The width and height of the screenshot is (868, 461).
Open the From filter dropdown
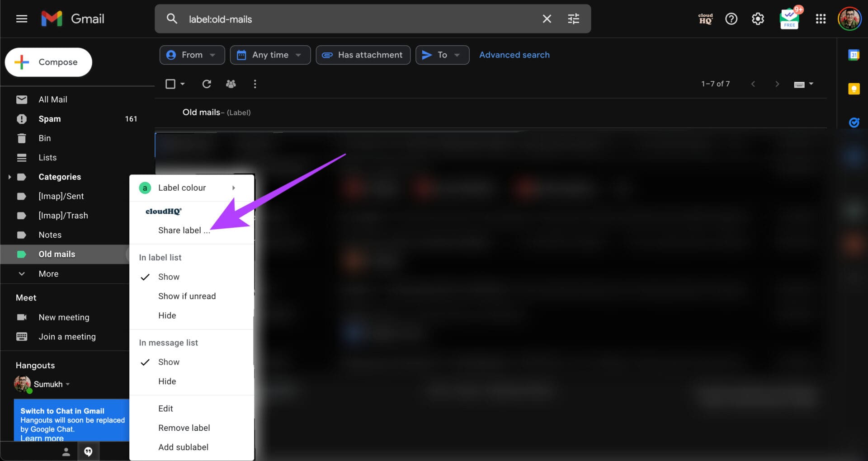[192, 55]
